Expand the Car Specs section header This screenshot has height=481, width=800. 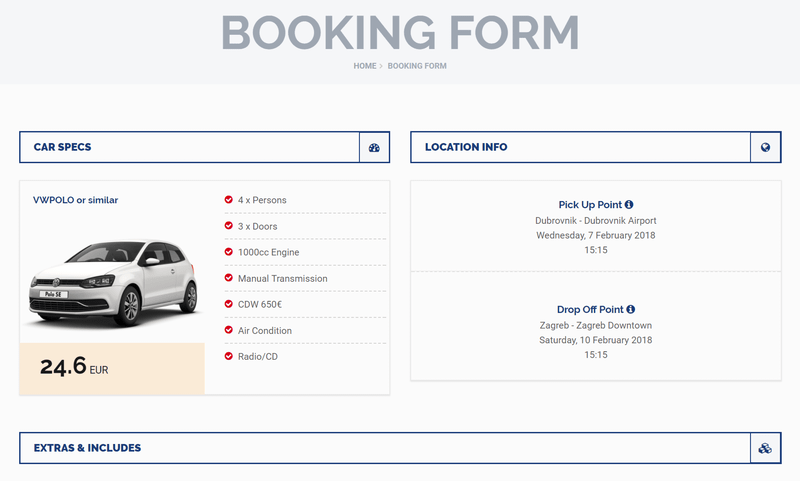coord(190,148)
